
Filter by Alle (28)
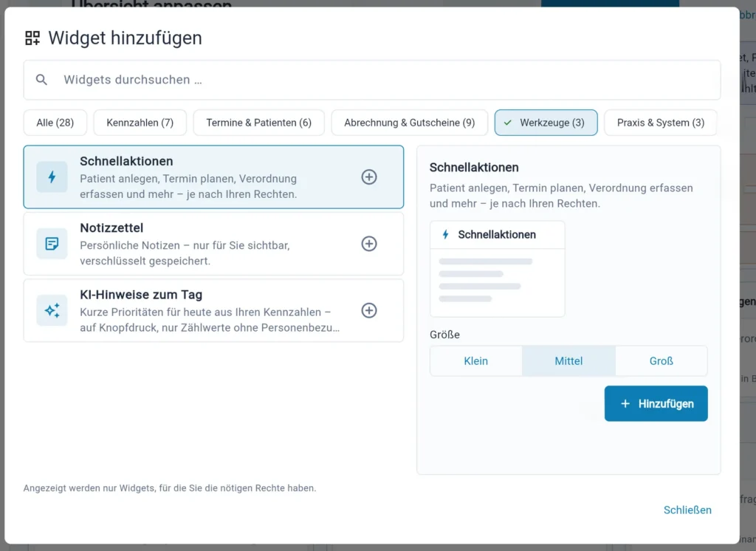pos(55,123)
